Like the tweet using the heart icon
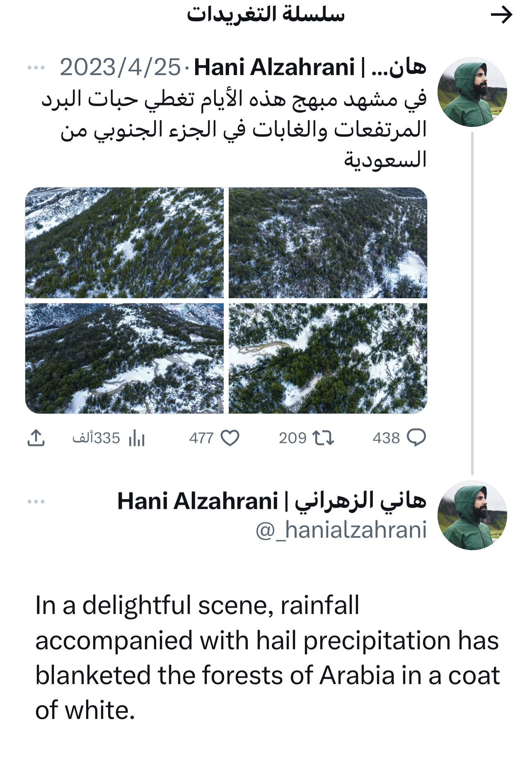Viewport: 532px width, 760px height. pos(230,438)
